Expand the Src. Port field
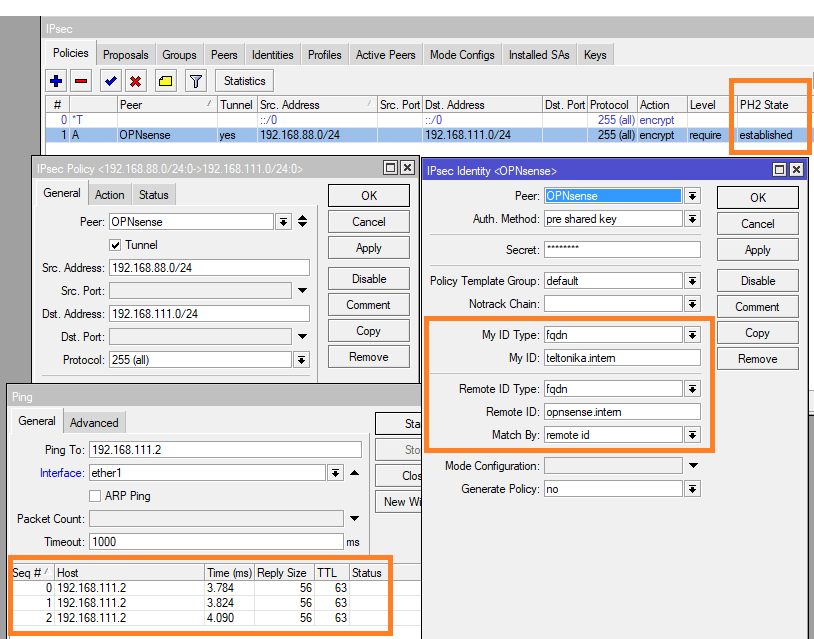This screenshot has height=639, width=814. tap(303, 291)
